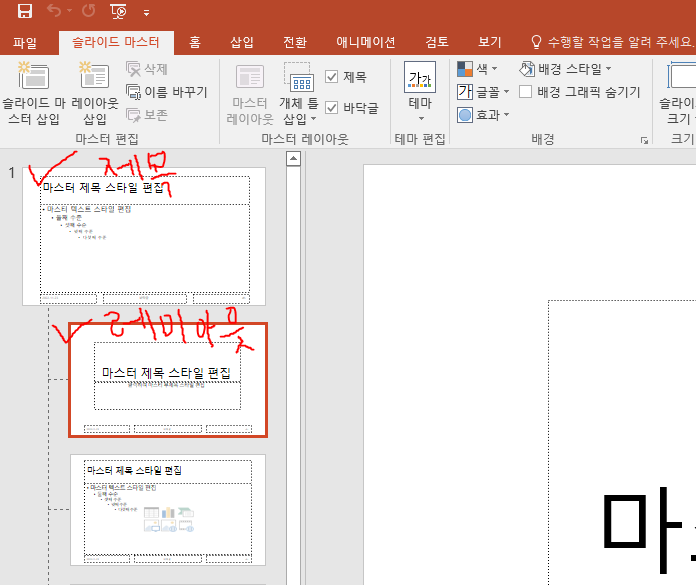
Task: Click 이름 바꾸기 to rename layout
Action: 167,92
